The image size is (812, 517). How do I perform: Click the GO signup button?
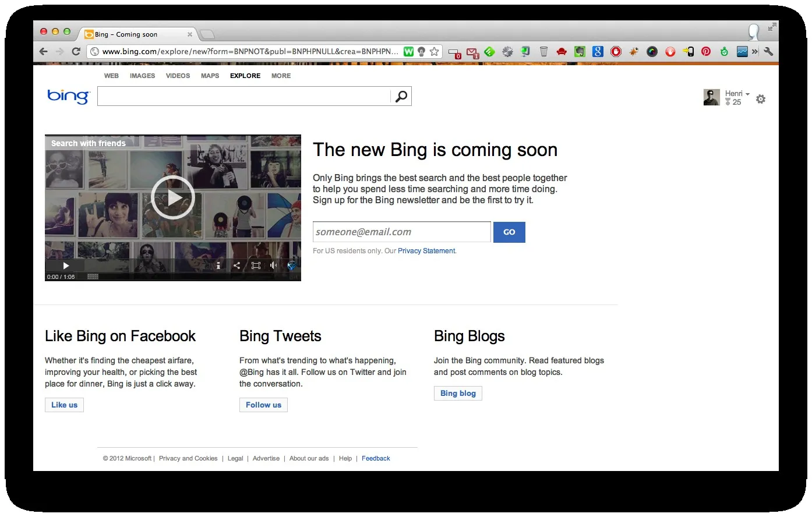[x=509, y=232]
